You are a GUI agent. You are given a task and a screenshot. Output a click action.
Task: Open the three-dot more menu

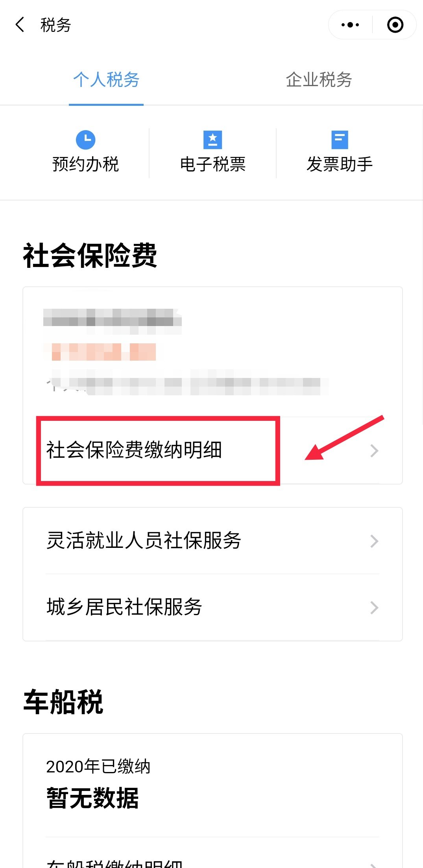pyautogui.click(x=350, y=25)
